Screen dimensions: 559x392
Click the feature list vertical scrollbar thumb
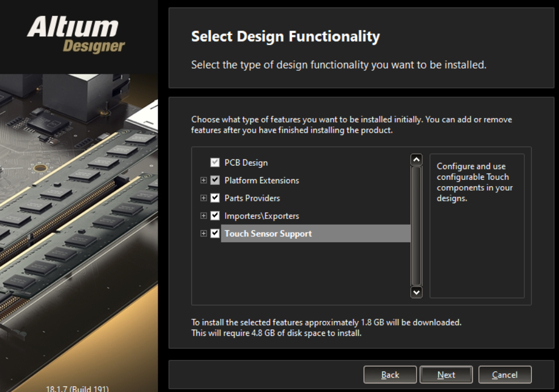pos(417,226)
